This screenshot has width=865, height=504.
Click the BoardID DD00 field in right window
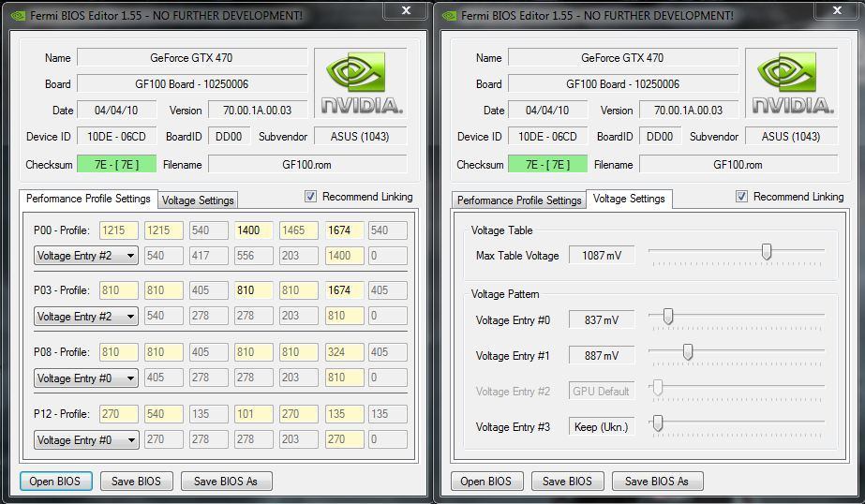tap(660, 136)
